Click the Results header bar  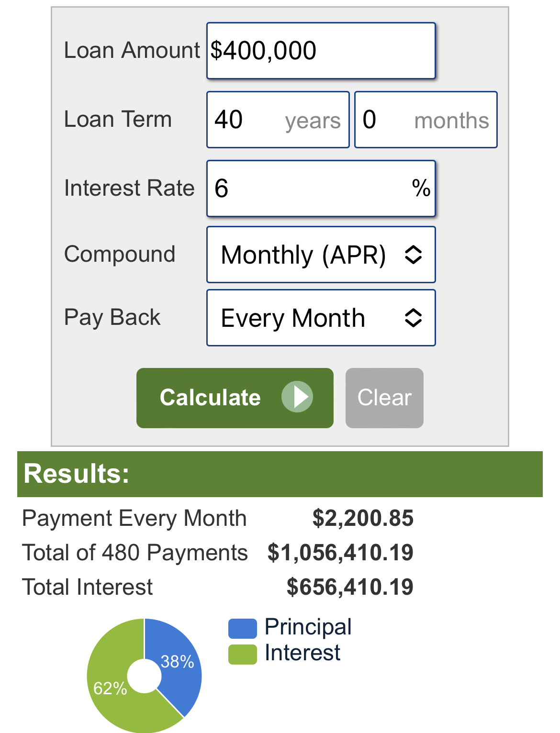coord(280,474)
